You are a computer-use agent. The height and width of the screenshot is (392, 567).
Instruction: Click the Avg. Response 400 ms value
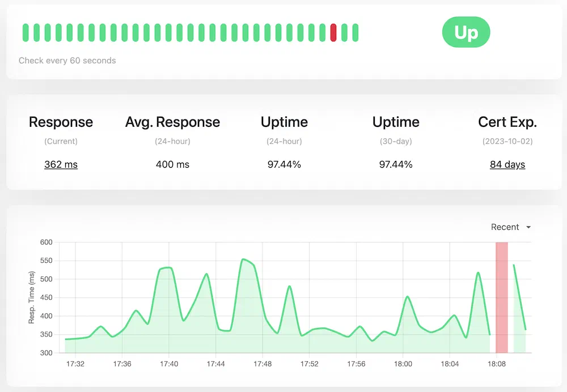point(172,164)
